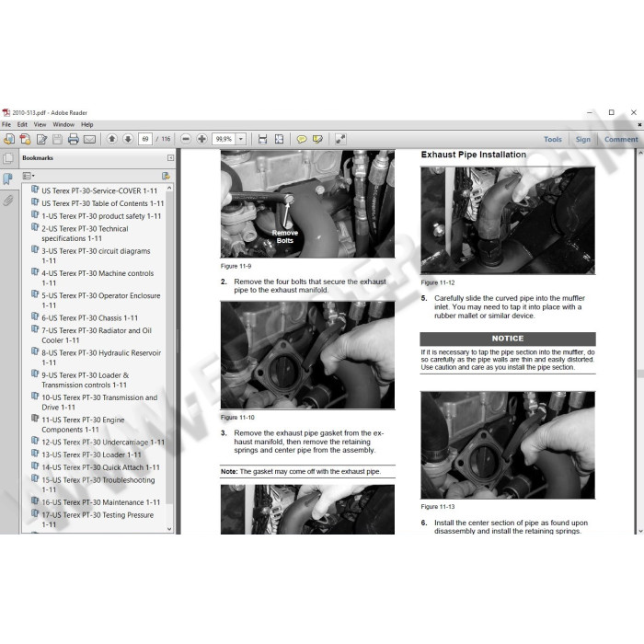Open bookmark 7-US Terex PT-30 Radiator and Oil Cooler
Screen dimensions: 644x644
click(97, 335)
